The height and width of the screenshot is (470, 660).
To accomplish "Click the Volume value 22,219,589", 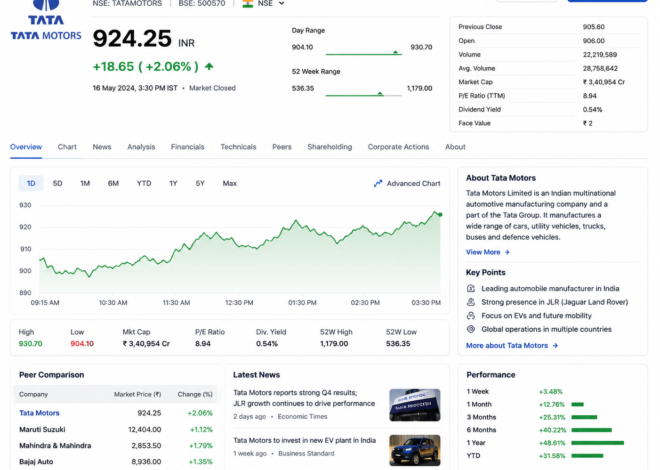I will [600, 54].
